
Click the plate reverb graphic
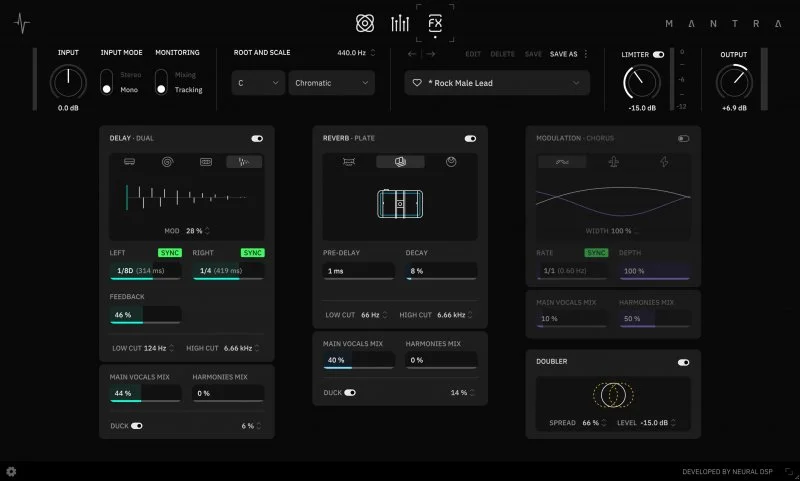click(x=400, y=204)
